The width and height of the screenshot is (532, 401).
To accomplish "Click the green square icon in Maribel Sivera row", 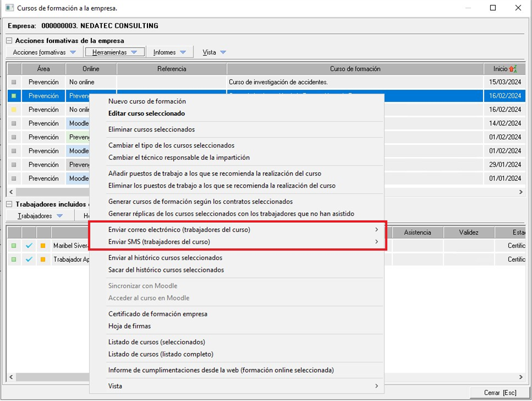I will 14,246.
